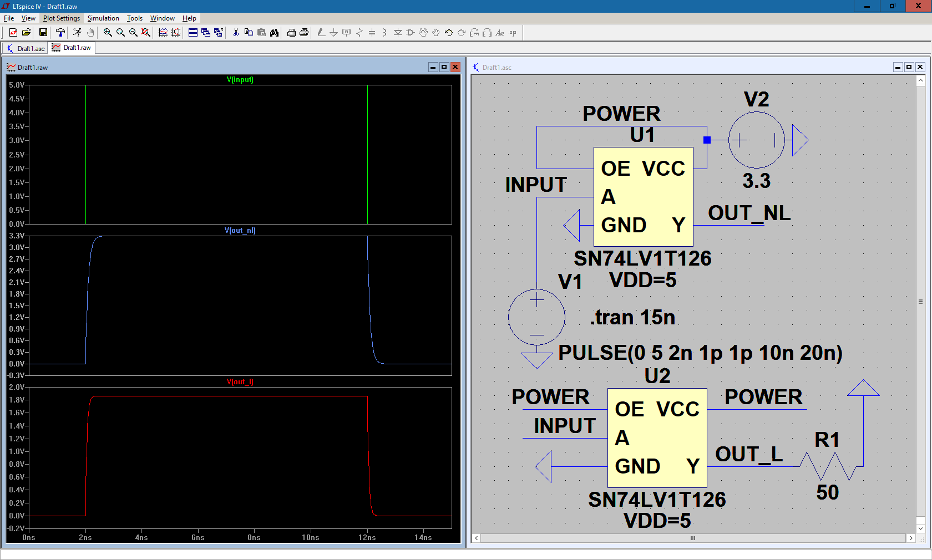Click the Pick Visible Traces icon
932x560 pixels.
pyautogui.click(x=163, y=33)
